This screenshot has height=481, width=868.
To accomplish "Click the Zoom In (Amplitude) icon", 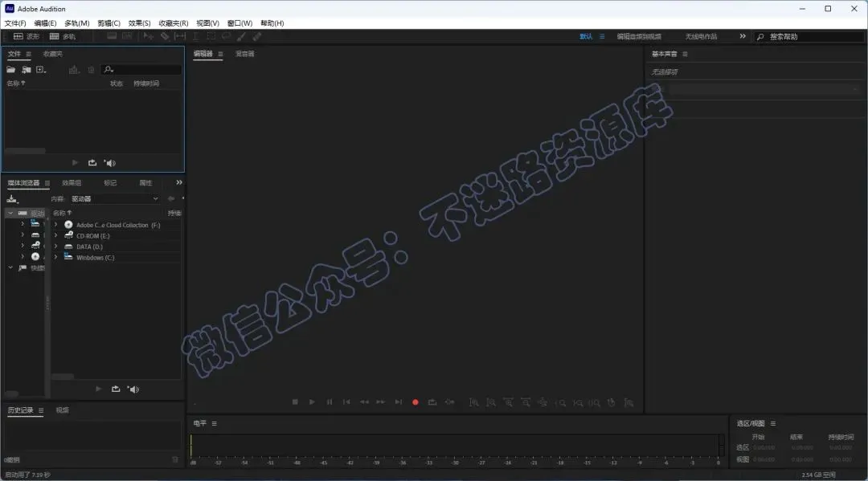I will point(474,402).
